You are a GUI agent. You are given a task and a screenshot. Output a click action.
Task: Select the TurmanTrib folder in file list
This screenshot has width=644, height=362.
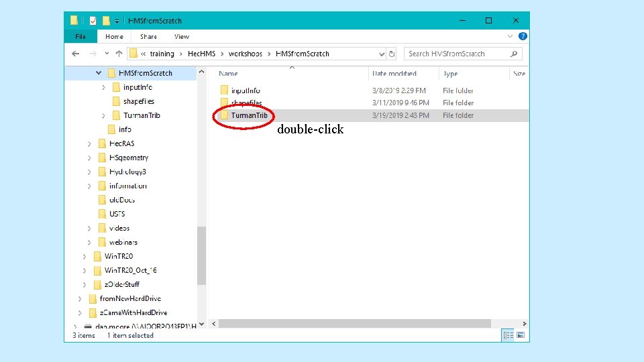249,115
